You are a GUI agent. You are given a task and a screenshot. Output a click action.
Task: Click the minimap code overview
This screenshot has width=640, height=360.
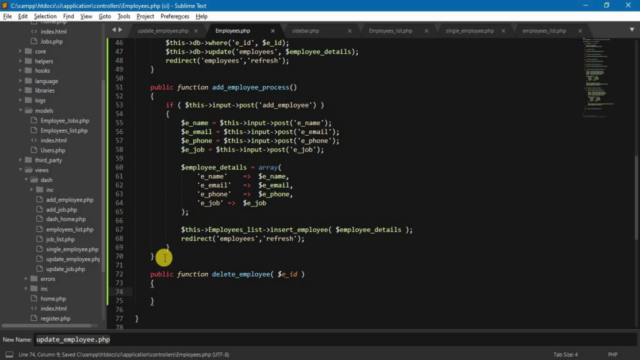click(598, 78)
